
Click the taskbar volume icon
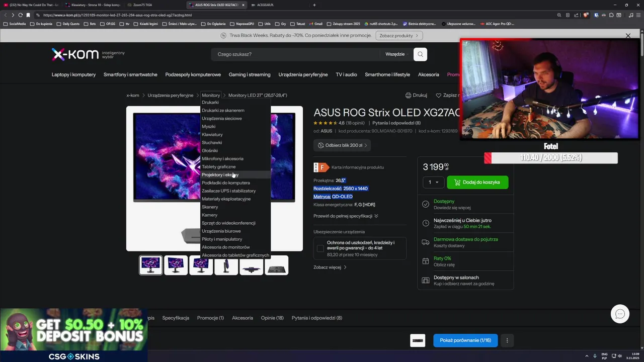[x=619, y=356]
